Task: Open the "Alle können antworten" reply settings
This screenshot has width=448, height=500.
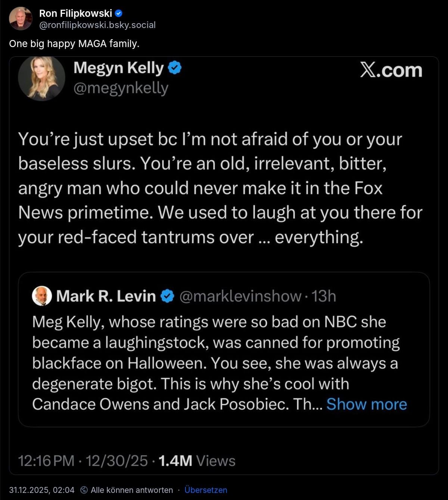Action: 132,490
